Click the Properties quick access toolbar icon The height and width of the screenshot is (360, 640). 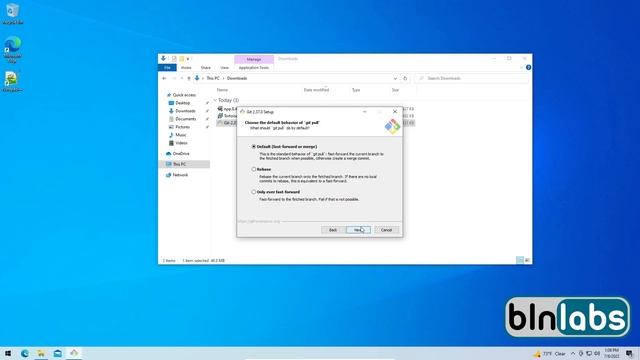(174, 59)
